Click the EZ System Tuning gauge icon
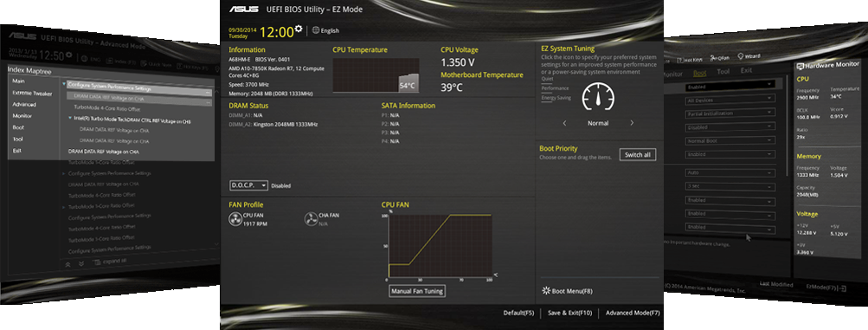 [x=597, y=98]
